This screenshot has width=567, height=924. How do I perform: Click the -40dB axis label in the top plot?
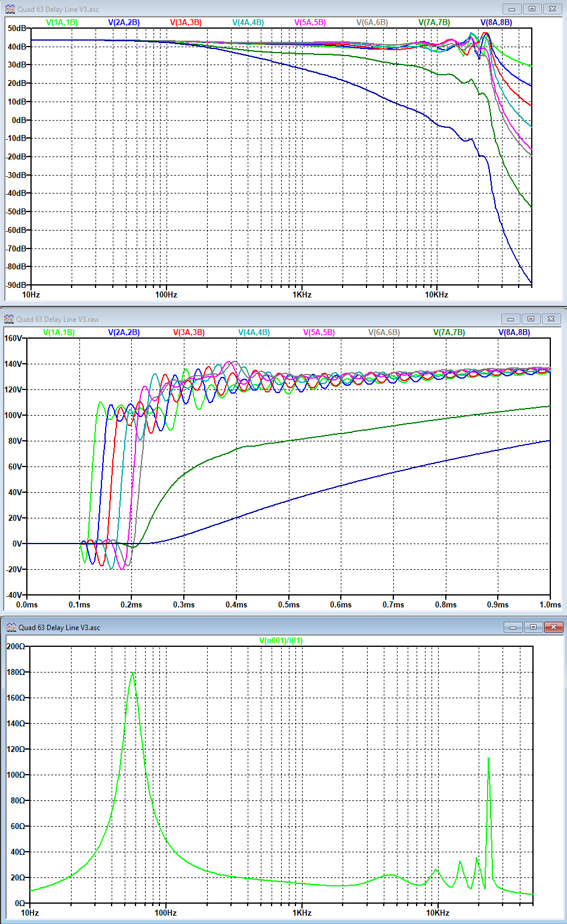(x=16, y=193)
